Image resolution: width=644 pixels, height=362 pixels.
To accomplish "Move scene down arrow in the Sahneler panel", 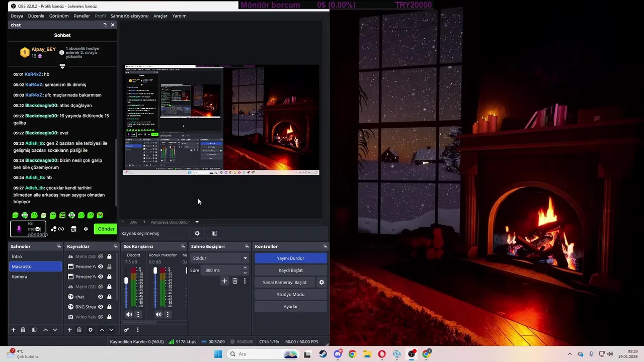I will click(x=55, y=330).
